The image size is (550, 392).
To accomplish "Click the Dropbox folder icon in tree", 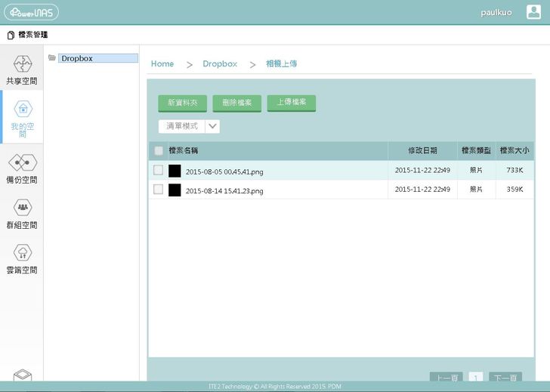I will pos(51,58).
